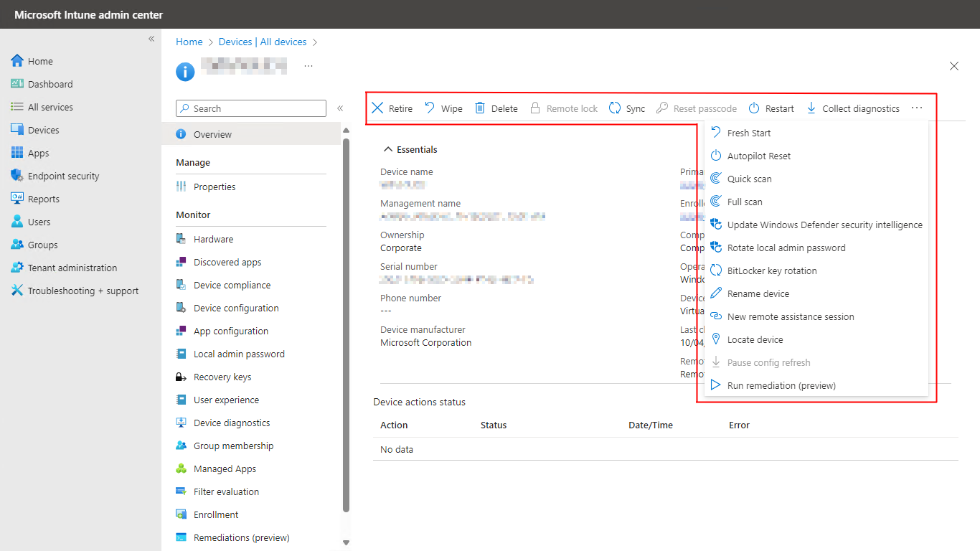Click the Error column header
Image resolution: width=980 pixels, height=551 pixels.
tap(739, 425)
